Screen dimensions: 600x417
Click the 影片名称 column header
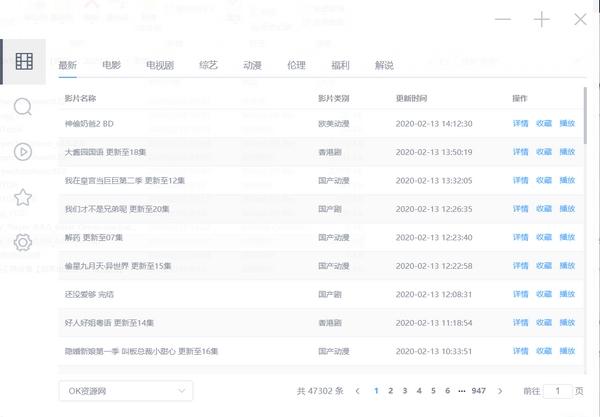pos(80,98)
